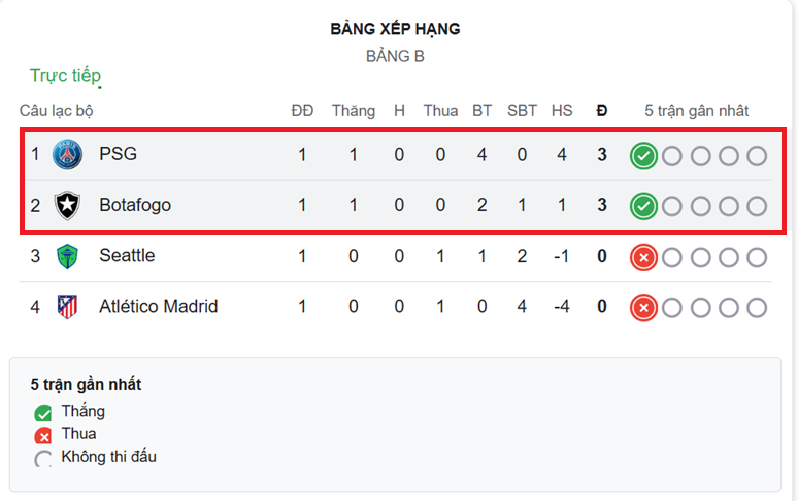Click the Atlético Madrid crest icon
This screenshot has width=801, height=501.
[67, 307]
